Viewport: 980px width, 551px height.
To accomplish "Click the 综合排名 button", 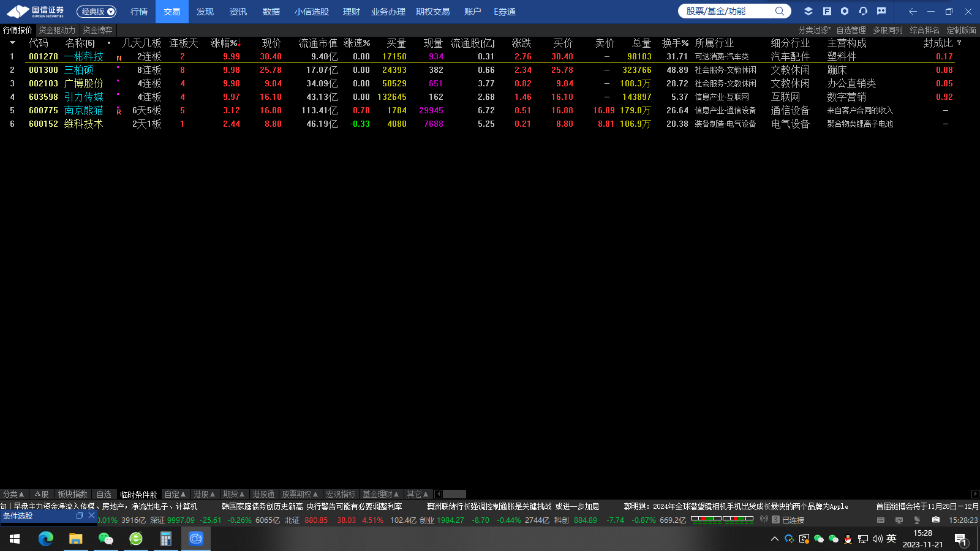I will 924,30.
